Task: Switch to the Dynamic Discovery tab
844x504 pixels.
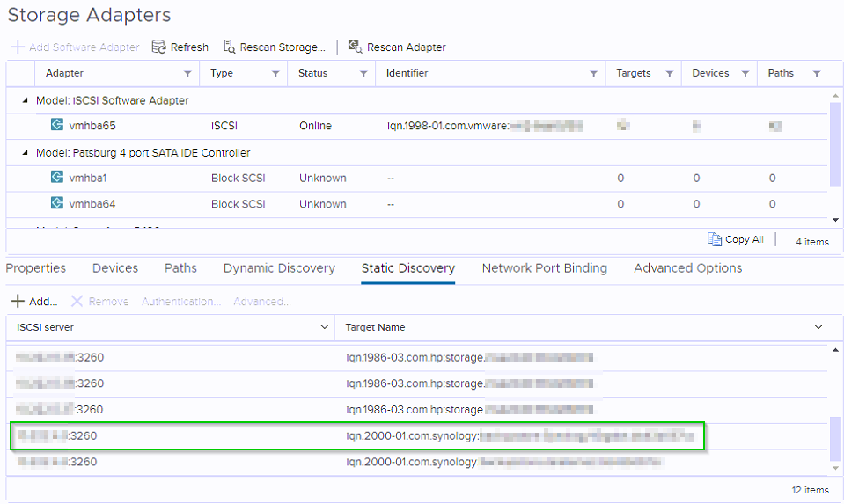Action: click(279, 268)
